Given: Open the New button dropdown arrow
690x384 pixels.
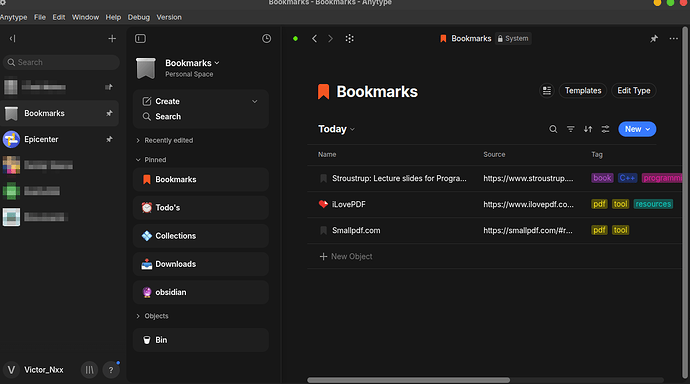Looking at the screenshot, I should click(x=648, y=129).
